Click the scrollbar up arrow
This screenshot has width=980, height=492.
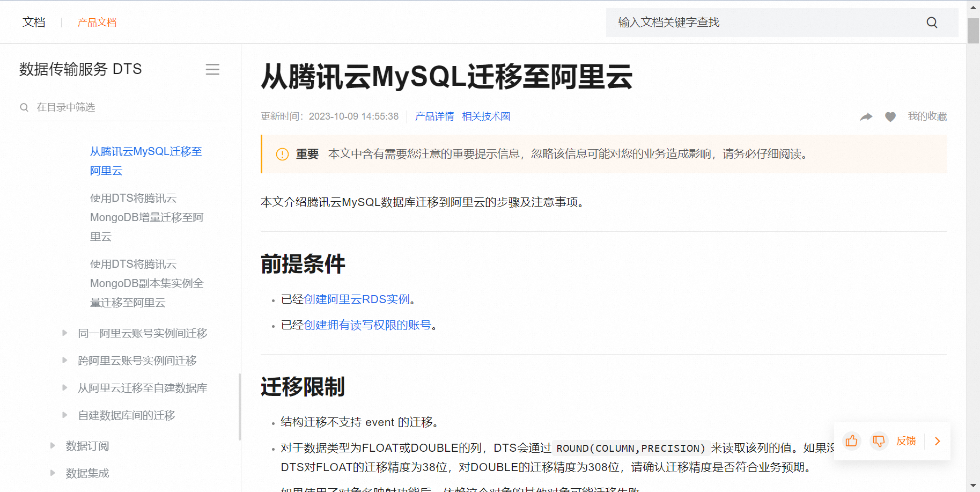tap(973, 8)
